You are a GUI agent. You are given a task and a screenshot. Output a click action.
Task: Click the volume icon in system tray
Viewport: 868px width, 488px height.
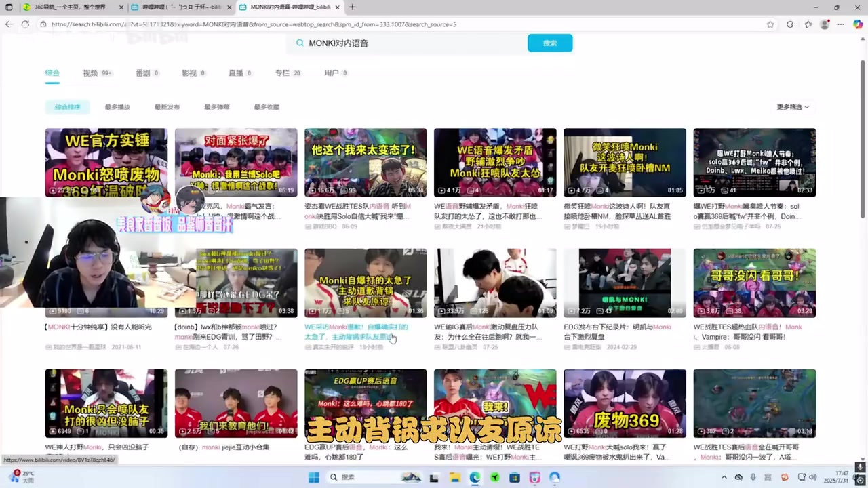pyautogui.click(x=812, y=477)
